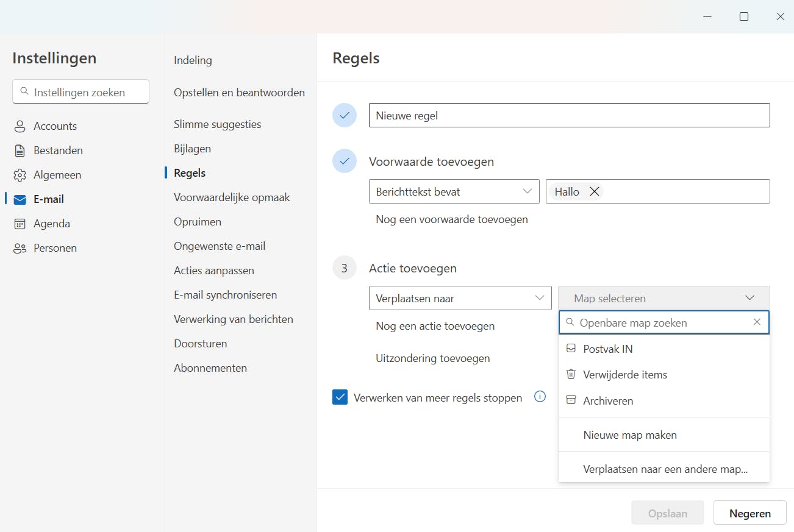
Task: Click the Agenda calendar icon
Action: [x=20, y=224]
